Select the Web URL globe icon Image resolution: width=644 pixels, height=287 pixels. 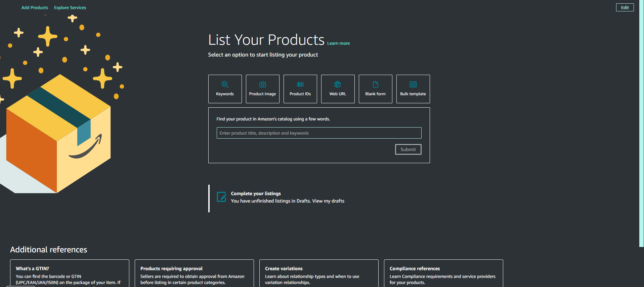338,84
